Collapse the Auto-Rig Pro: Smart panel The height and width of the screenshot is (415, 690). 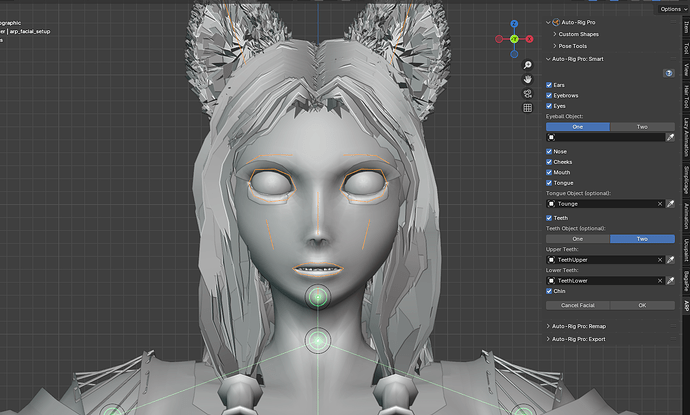pyautogui.click(x=548, y=59)
